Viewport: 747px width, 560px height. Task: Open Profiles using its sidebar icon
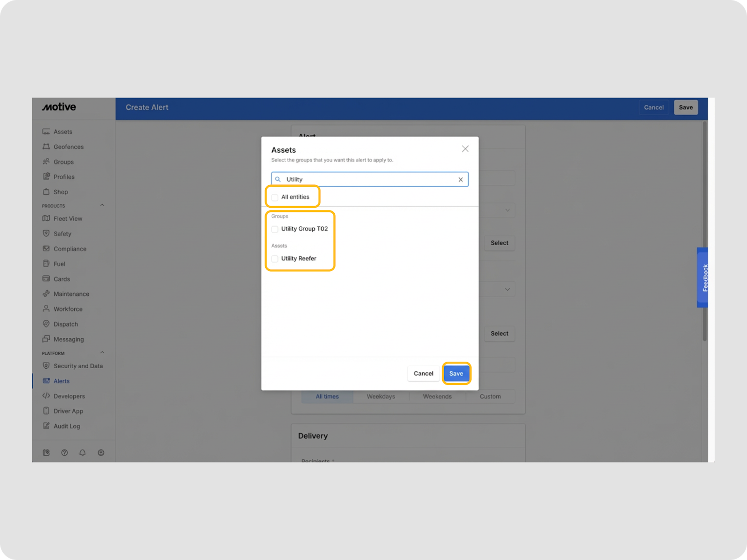coord(46,176)
